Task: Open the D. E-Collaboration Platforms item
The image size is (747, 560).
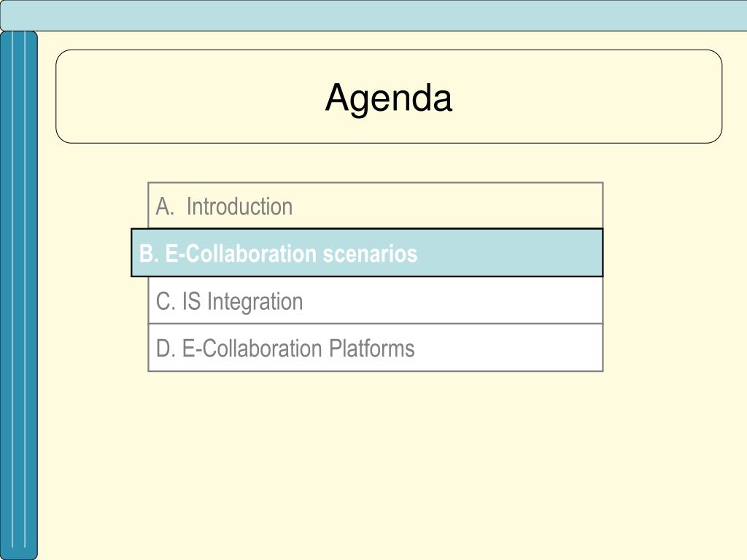Action: tap(376, 348)
